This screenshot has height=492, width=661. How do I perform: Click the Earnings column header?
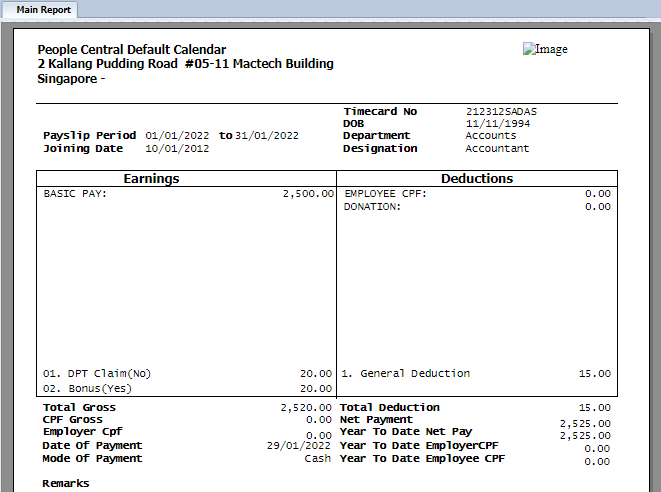pos(151,178)
